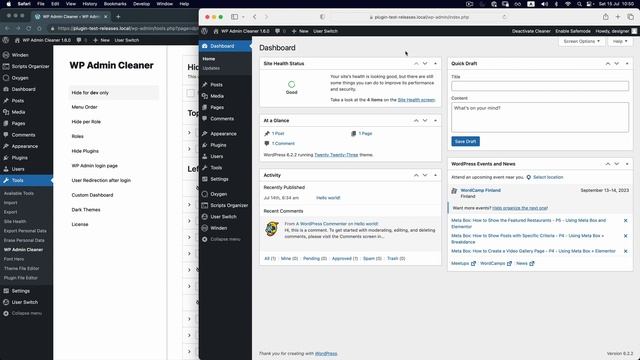Viewport: 640px width, 360px height.
Task: Click Wi-Fi icon in macOS menu bar
Action: [x=568, y=4]
